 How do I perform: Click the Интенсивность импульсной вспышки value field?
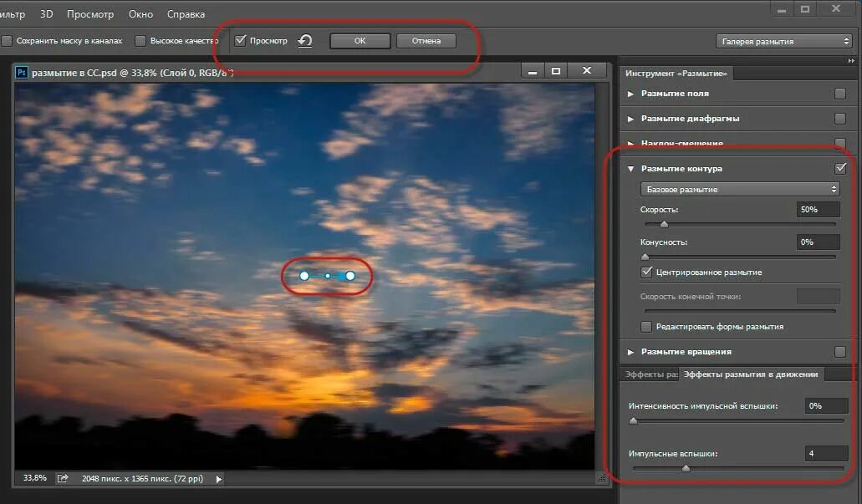pos(826,405)
